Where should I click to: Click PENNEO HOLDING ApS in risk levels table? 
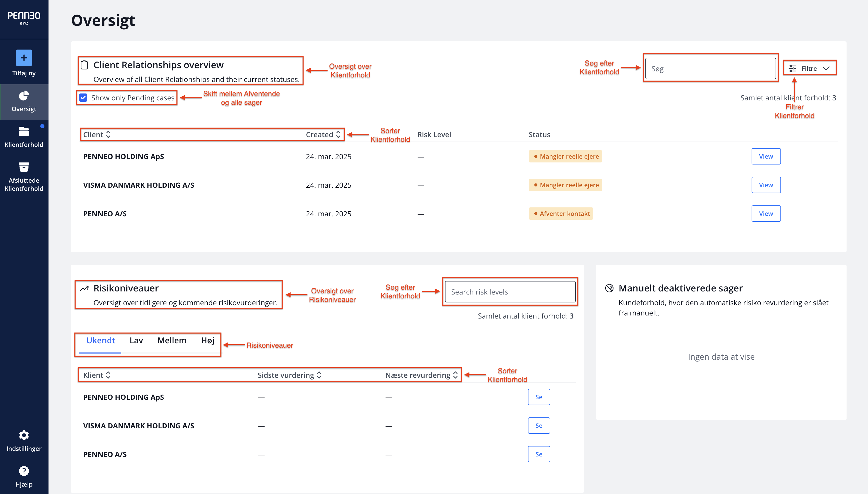[123, 397]
